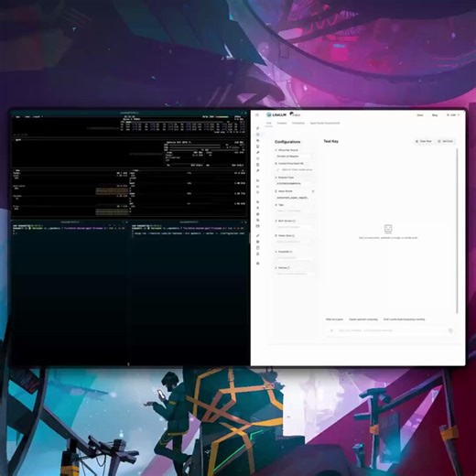
Task: Focus the system monitor terminal window
Action: pyautogui.click(x=129, y=164)
